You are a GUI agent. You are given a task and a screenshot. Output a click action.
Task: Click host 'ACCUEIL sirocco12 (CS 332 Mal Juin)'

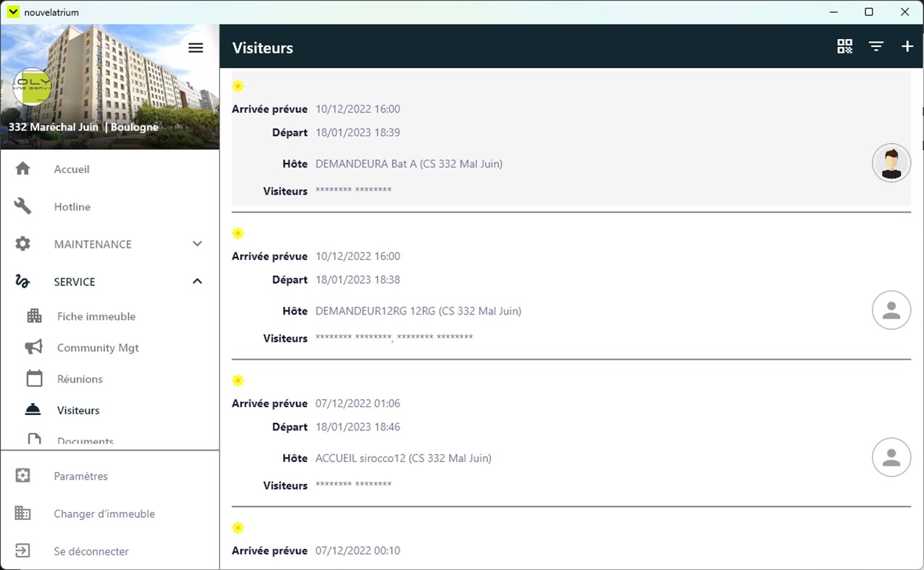click(x=403, y=458)
